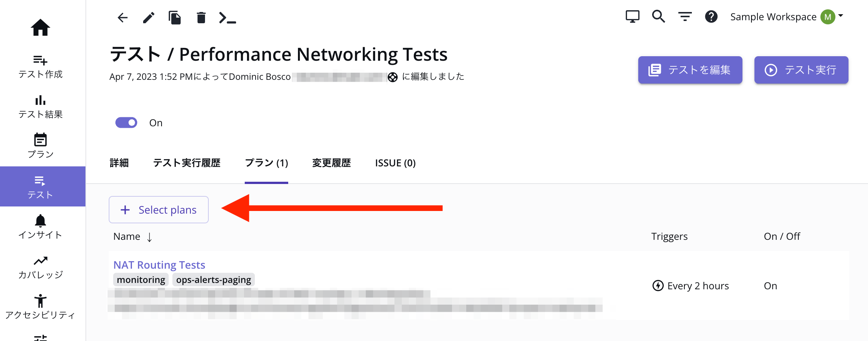Open the command line terminal icon
The height and width of the screenshot is (341, 868).
point(227,18)
